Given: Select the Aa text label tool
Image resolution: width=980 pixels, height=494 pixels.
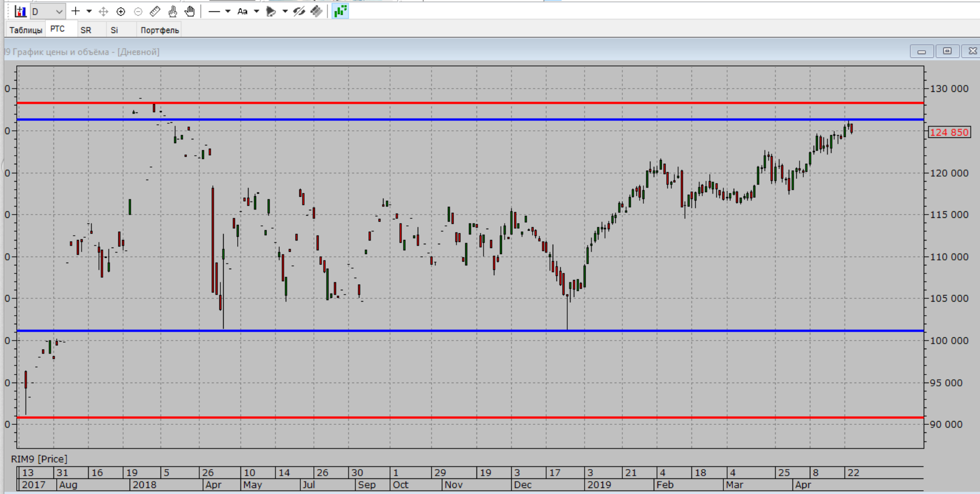Looking at the screenshot, I should [x=243, y=11].
